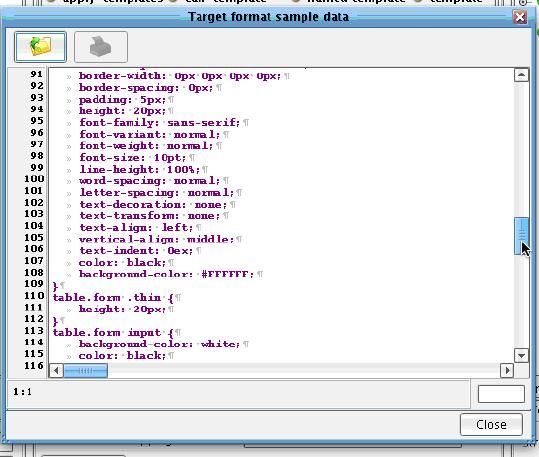
Task: Click horizontal scrollbar left arrow
Action: 56,371
